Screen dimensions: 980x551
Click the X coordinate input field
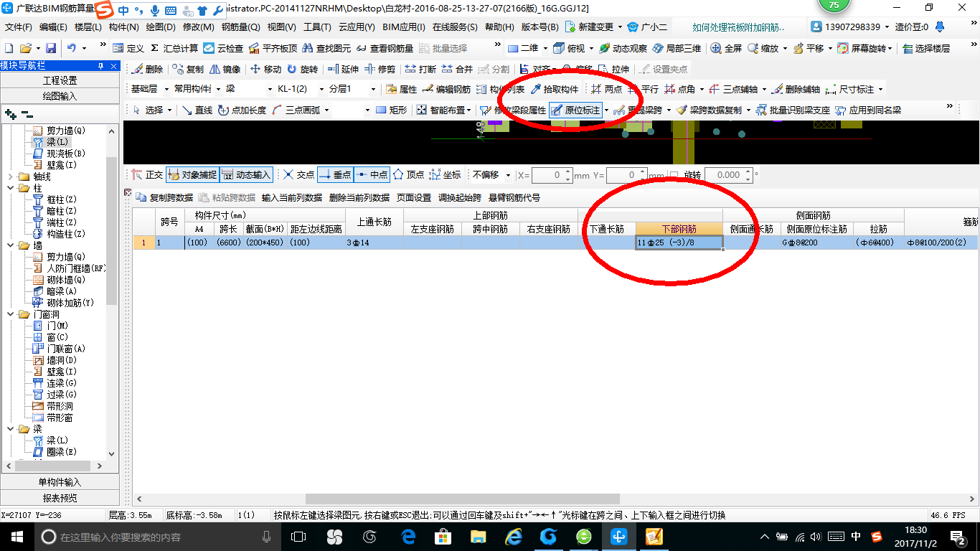(552, 175)
